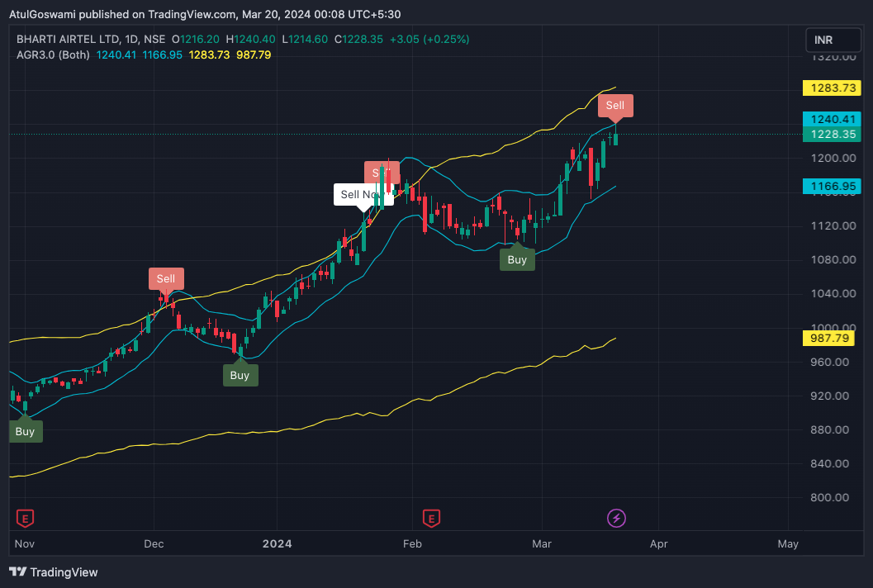This screenshot has height=588, width=873.
Task: Click the C1228.35 close value in header
Action: (358, 39)
